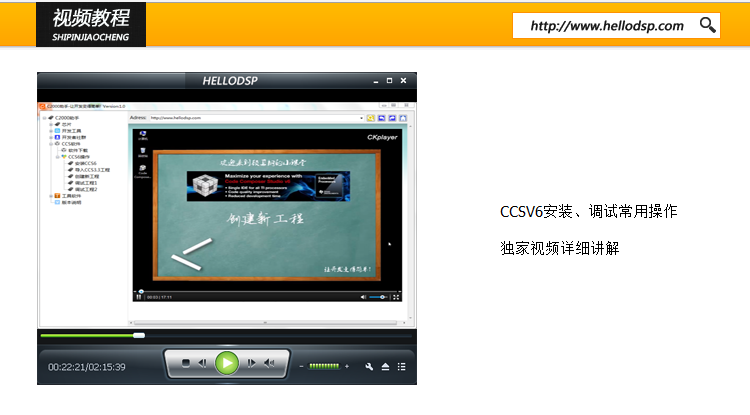This screenshot has width=750, height=415.
Task: Click the green progress bar handle
Action: (x=139, y=336)
